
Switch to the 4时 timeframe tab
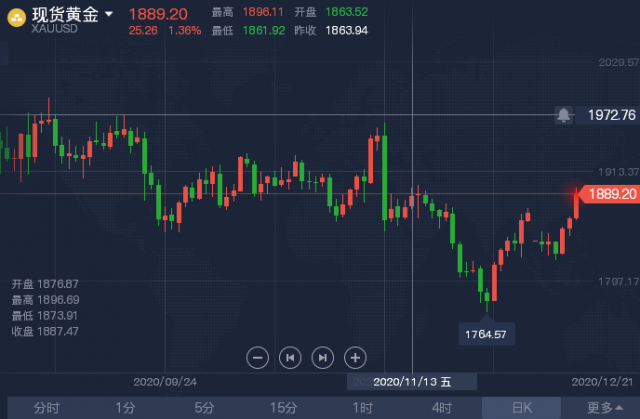click(x=442, y=408)
